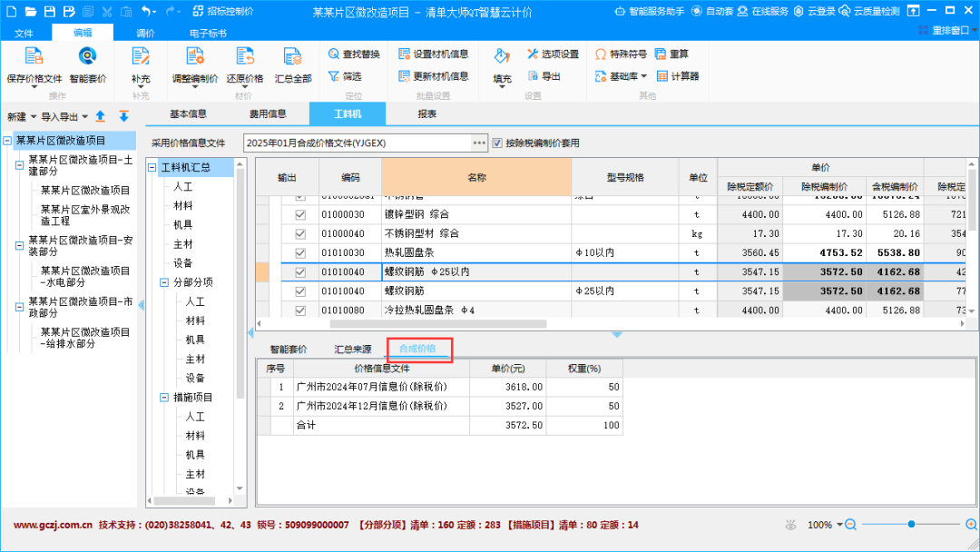
Task: Toggle output checkbox for 镀锌型钢 综合 row
Action: coord(300,214)
